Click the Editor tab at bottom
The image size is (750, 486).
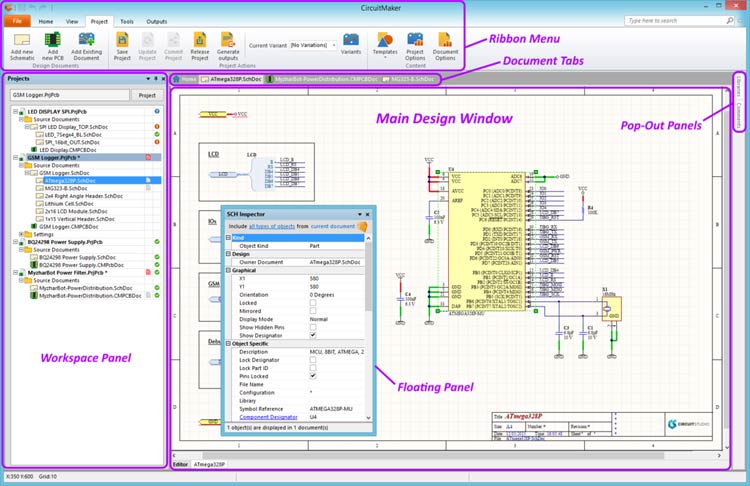180,464
